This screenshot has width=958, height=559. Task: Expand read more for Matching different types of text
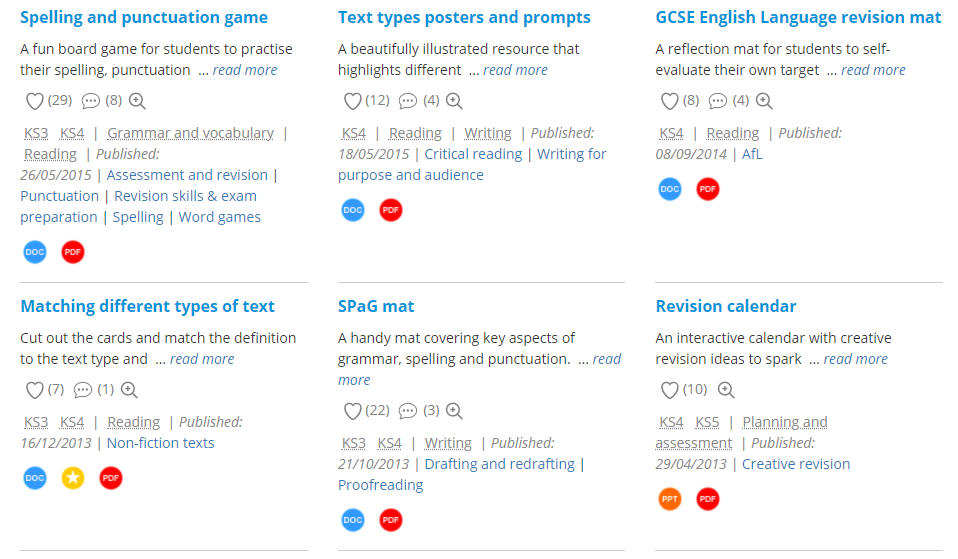(x=202, y=359)
